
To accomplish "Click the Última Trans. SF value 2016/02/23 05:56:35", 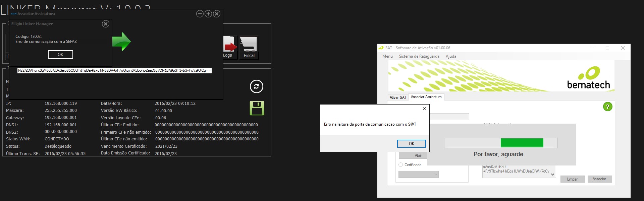I will (x=65, y=154).
